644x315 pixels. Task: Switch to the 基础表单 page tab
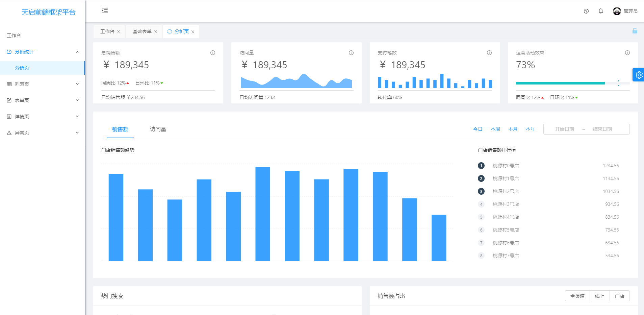point(142,31)
